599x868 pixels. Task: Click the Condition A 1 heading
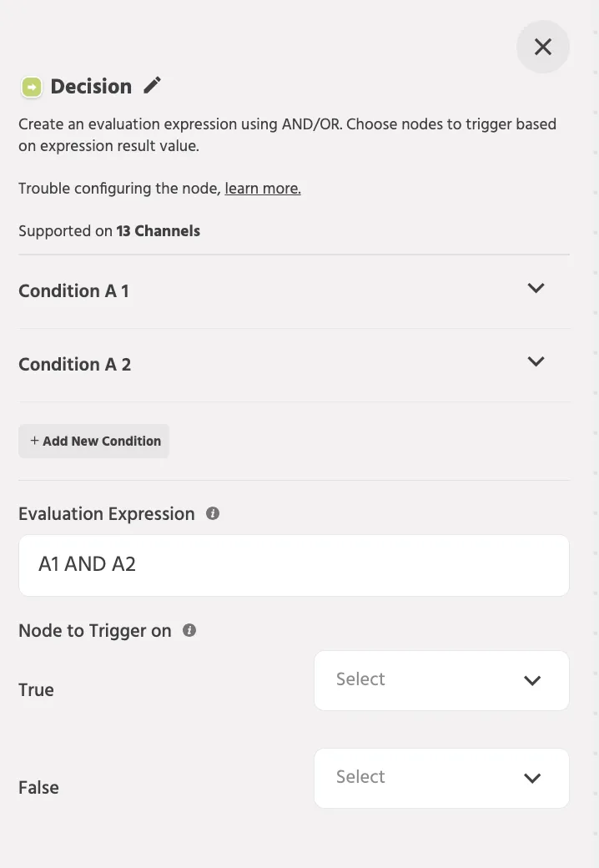click(x=73, y=290)
